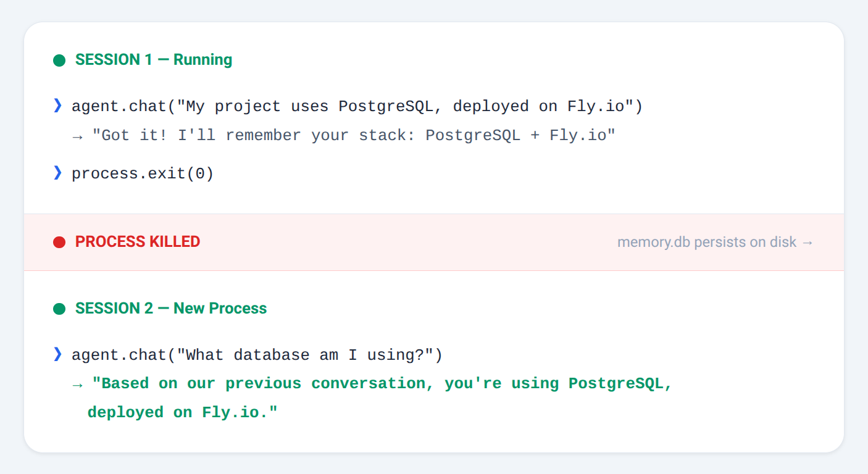Click the process.exit(0) command text

pos(143,174)
